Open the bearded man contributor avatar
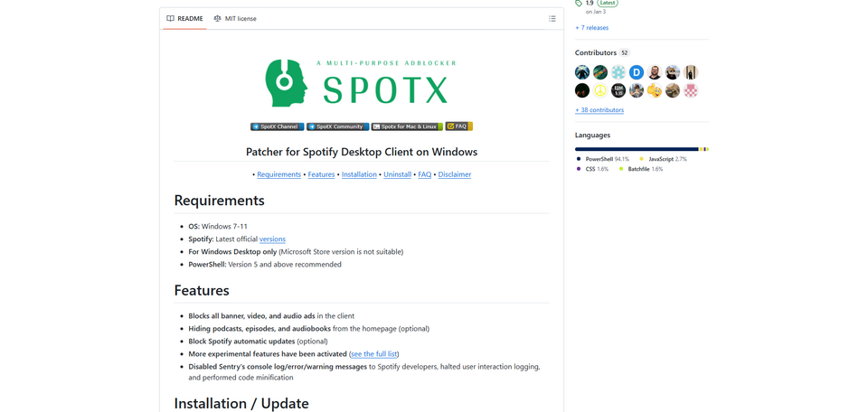Image resolution: width=868 pixels, height=412 pixels. (655, 72)
